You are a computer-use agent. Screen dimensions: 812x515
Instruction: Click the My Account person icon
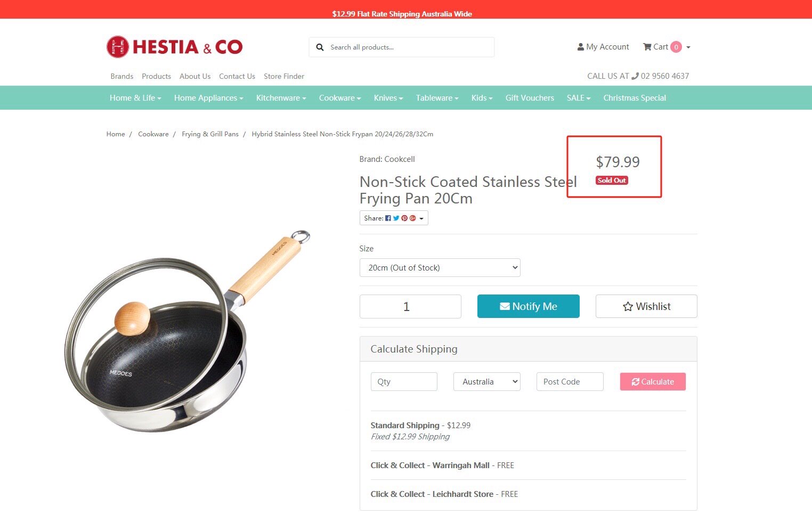(x=580, y=47)
